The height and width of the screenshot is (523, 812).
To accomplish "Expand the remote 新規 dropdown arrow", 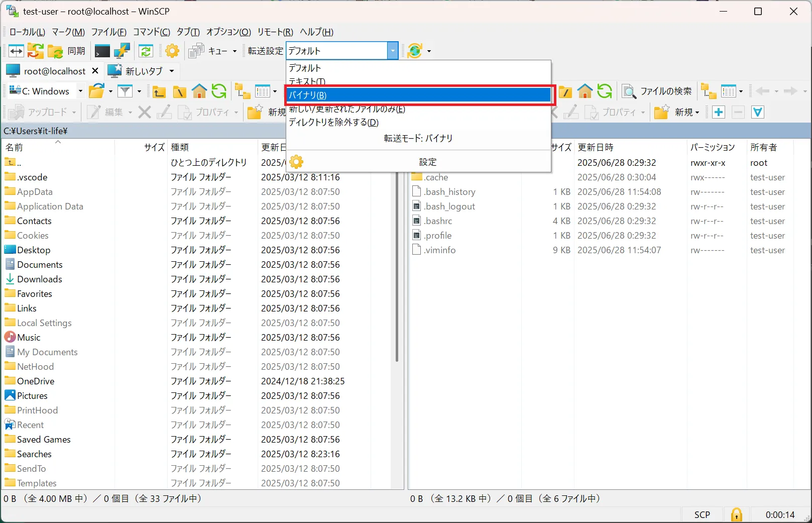I will point(697,113).
